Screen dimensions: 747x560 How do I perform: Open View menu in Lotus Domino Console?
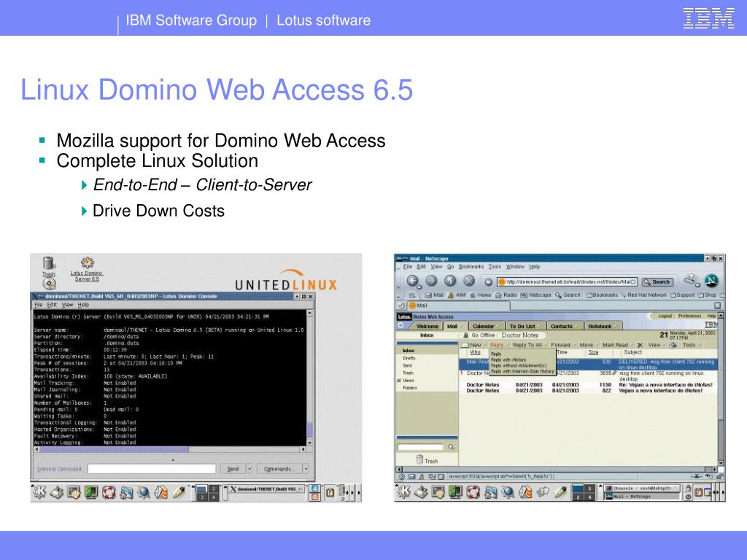[68, 305]
